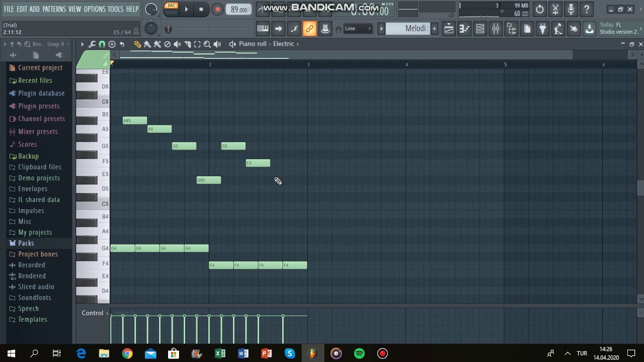Expand the Control event selector arrow

tap(108, 313)
